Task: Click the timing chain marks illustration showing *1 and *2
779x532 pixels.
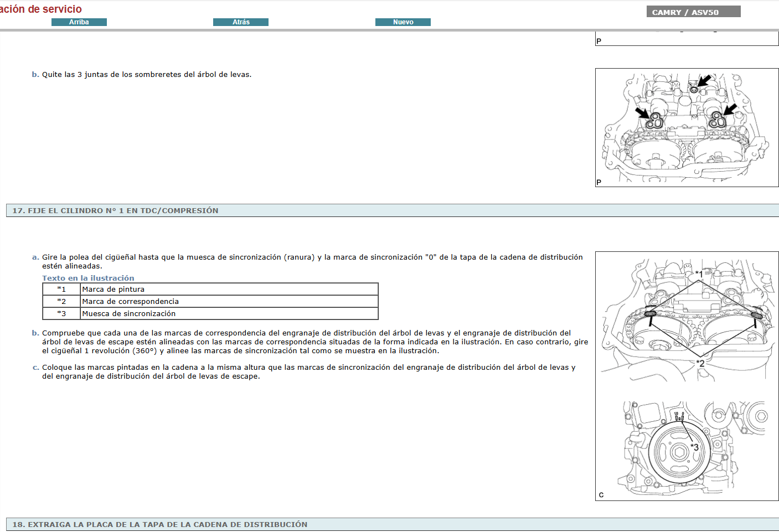Action: tap(687, 319)
